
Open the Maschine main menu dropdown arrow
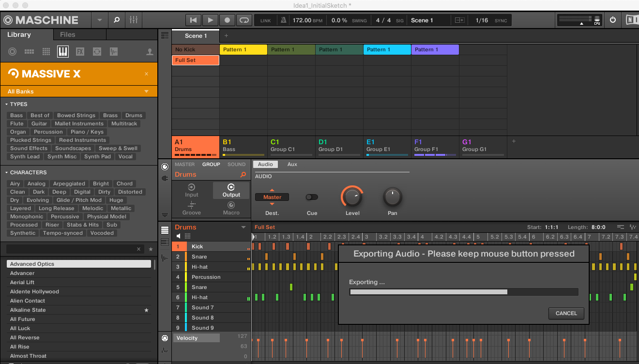tap(100, 20)
